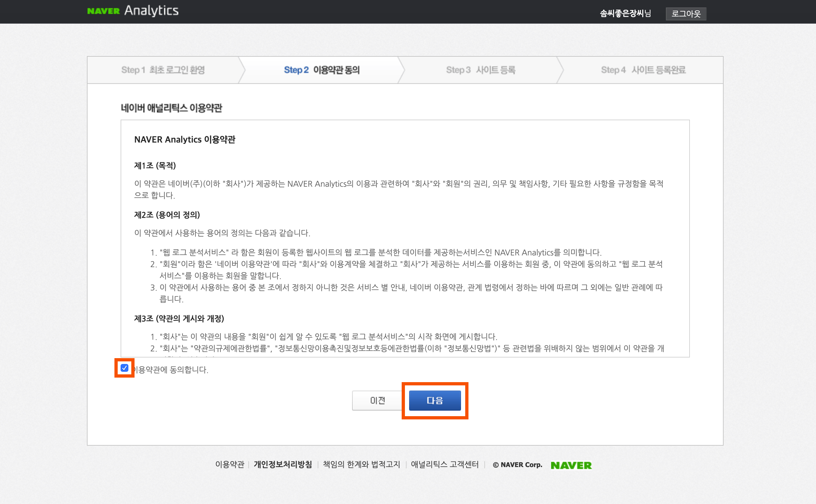
Task: Click the NAVER Analytics 이용약관 title
Action: tap(185, 139)
